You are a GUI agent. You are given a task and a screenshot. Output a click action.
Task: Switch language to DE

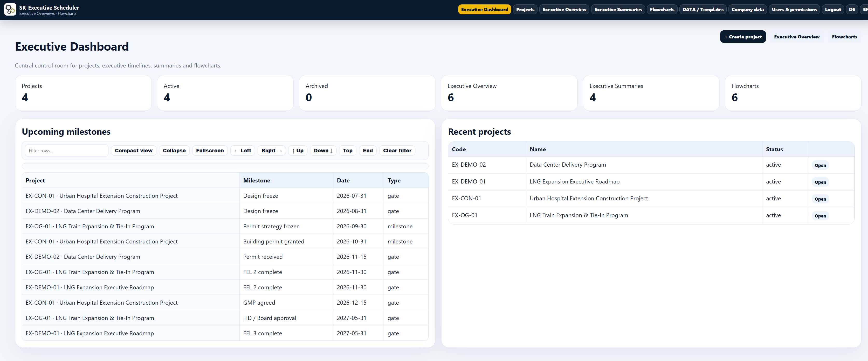[x=852, y=9]
